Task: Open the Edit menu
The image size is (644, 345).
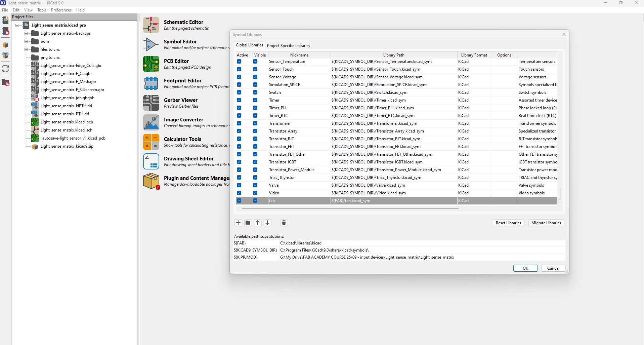Action: [16, 10]
